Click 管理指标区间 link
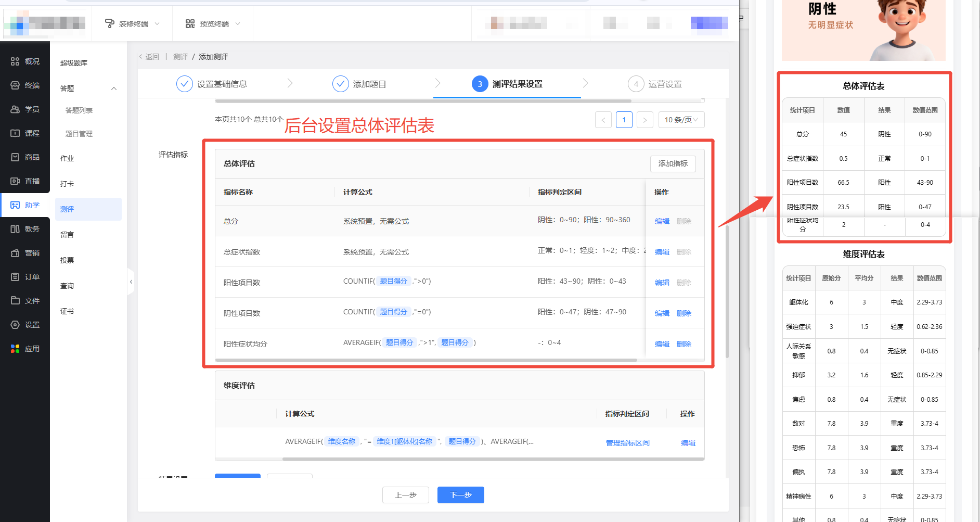 pos(627,443)
